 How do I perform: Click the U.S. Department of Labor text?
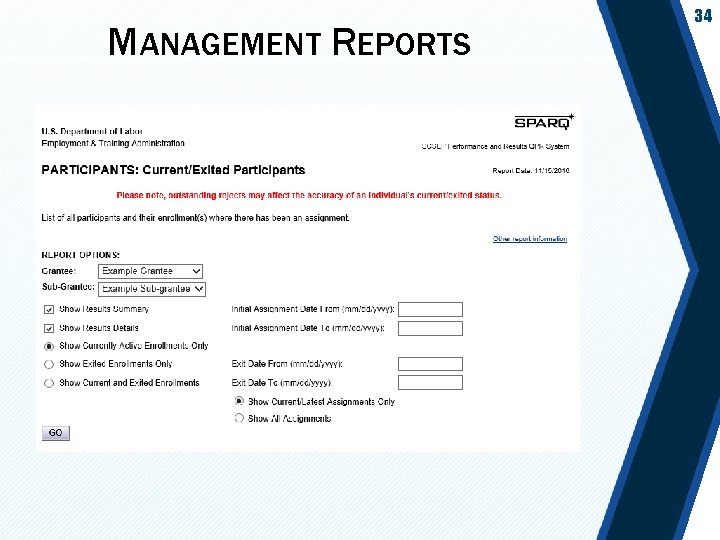pyautogui.click(x=92, y=131)
